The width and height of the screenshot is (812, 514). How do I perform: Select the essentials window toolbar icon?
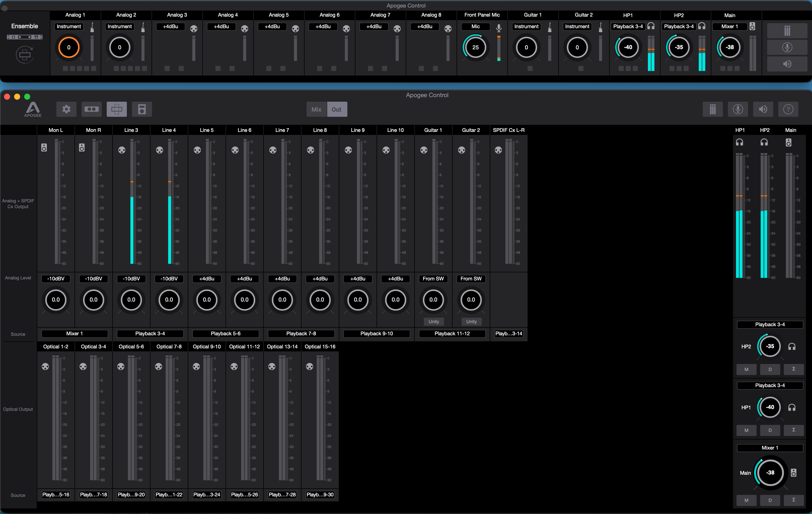(x=117, y=109)
